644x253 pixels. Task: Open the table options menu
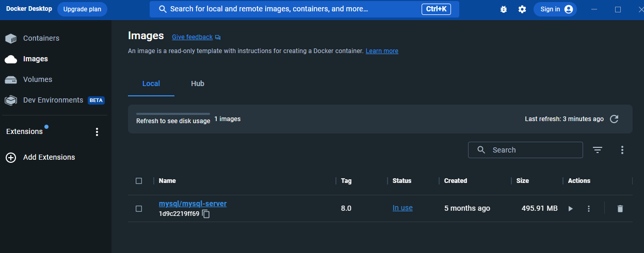coord(622,150)
